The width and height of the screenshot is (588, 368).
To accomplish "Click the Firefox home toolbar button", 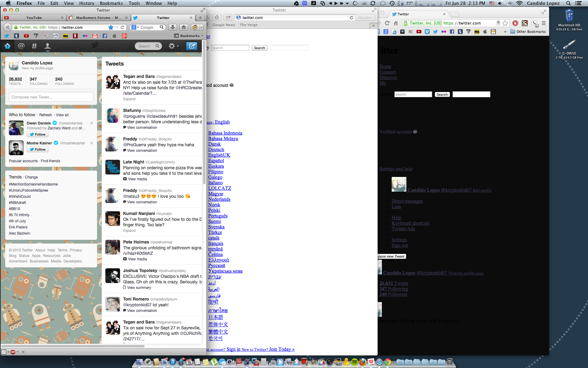I will 184,27.
